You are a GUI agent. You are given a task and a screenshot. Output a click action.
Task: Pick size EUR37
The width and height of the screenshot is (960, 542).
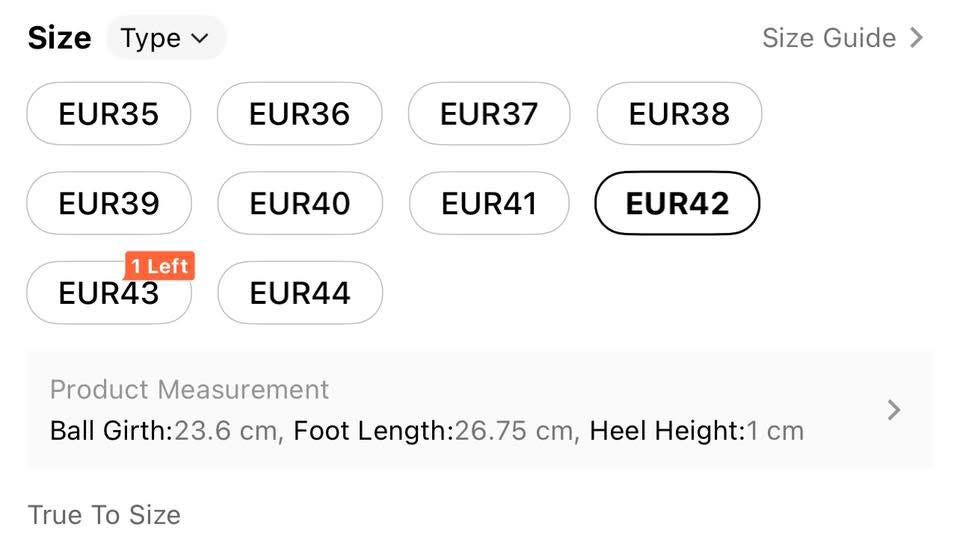point(489,114)
